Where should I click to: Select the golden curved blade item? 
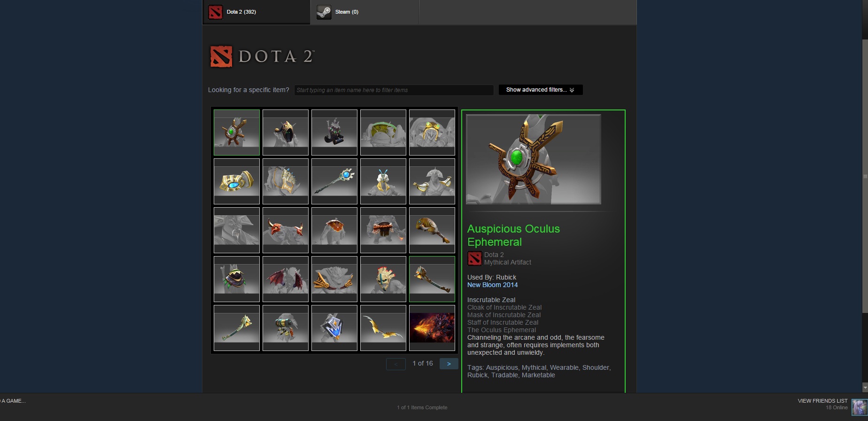(383, 328)
